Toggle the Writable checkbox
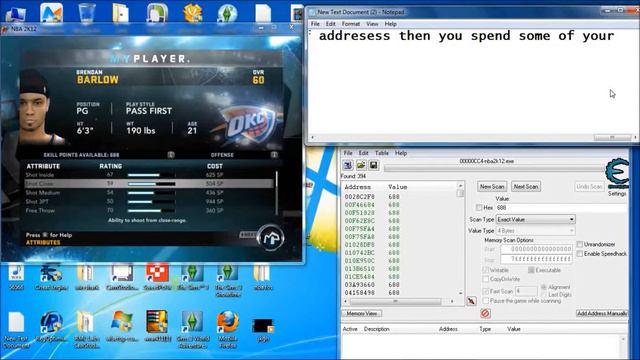 486,270
